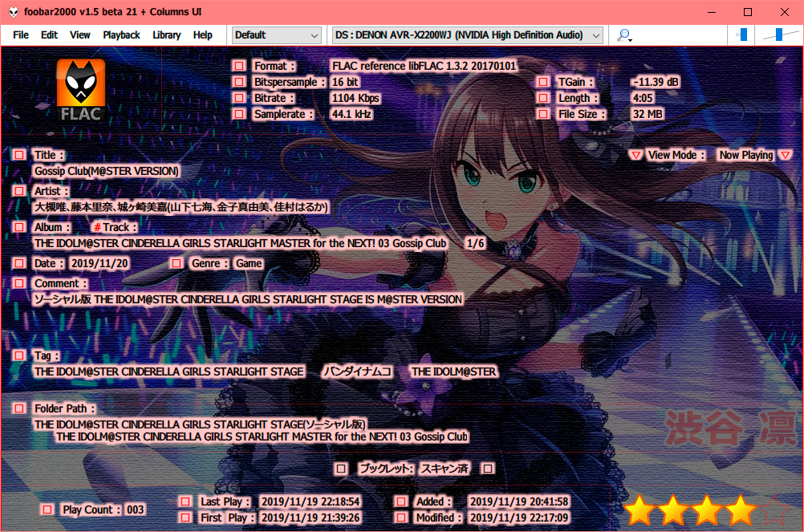Click the FLAC codec logo icon
804x532 pixels.
coord(81,90)
